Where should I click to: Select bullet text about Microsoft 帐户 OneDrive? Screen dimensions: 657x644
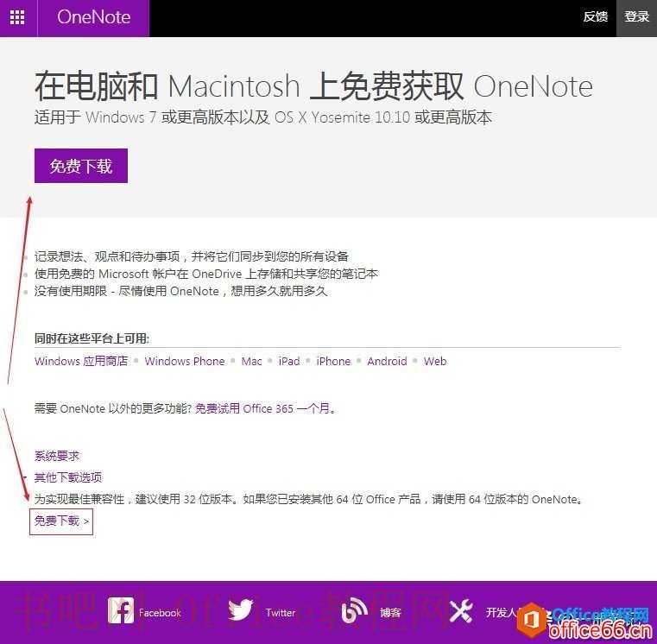click(206, 274)
